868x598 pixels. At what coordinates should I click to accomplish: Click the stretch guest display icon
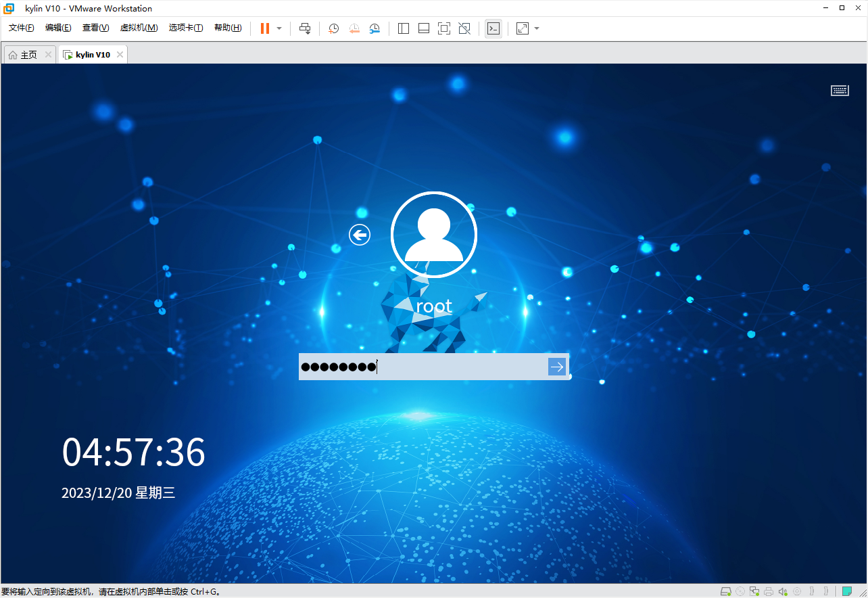[523, 28]
